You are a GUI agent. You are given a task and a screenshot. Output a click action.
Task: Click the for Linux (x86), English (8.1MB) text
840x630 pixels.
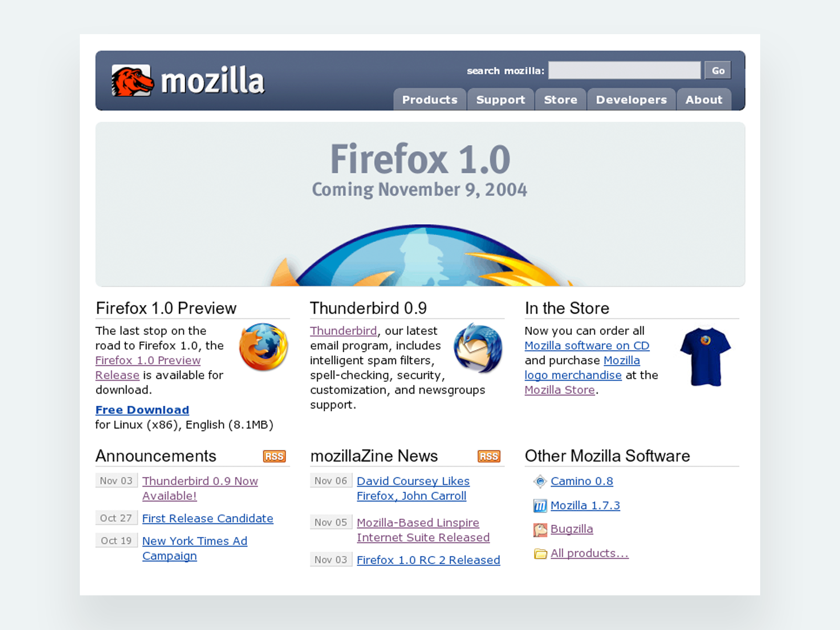point(184,425)
